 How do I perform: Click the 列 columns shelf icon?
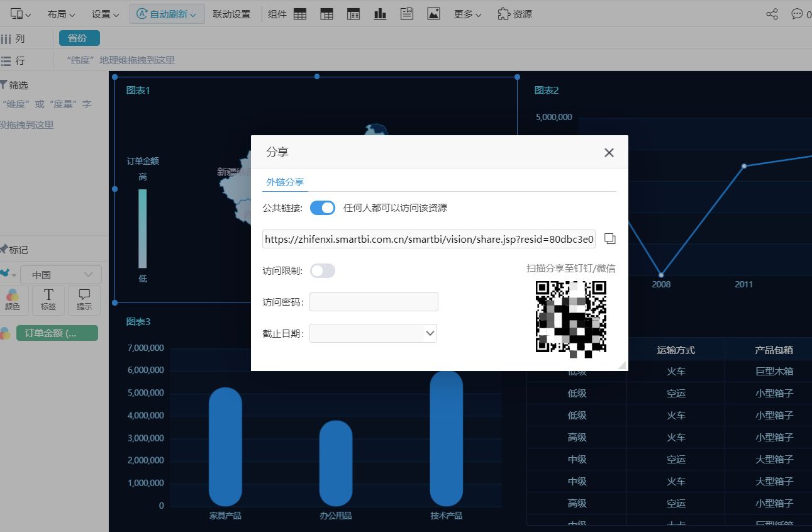6,38
